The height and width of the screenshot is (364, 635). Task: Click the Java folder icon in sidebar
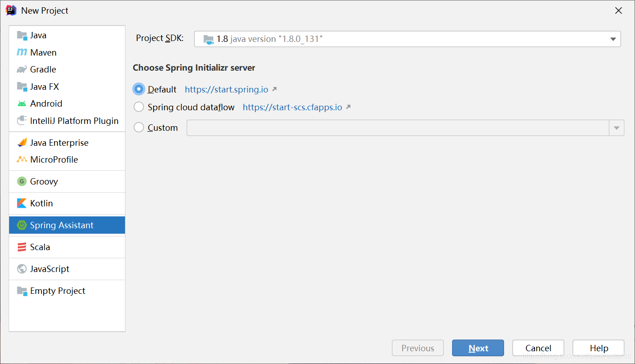tap(22, 35)
